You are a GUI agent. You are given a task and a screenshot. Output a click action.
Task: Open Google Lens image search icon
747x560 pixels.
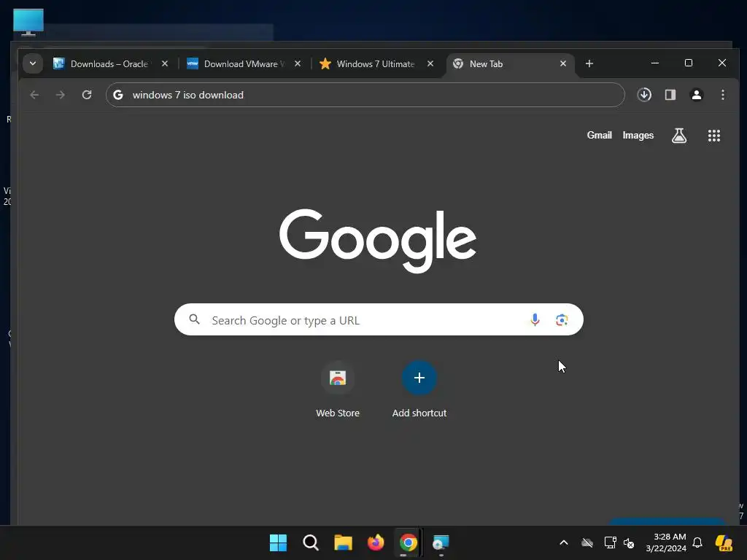pos(562,319)
